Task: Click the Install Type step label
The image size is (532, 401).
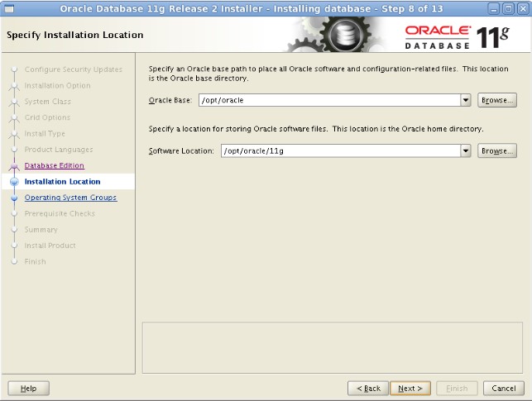Action: pos(45,134)
